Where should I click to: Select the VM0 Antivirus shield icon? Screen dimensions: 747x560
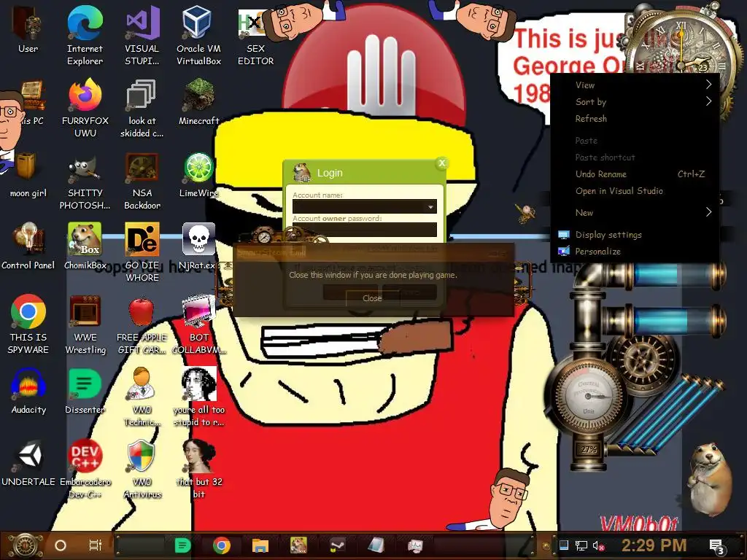[142, 469]
